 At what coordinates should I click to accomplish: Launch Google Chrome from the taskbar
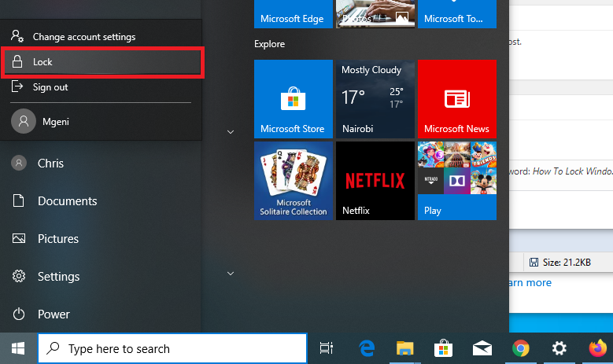click(x=521, y=348)
